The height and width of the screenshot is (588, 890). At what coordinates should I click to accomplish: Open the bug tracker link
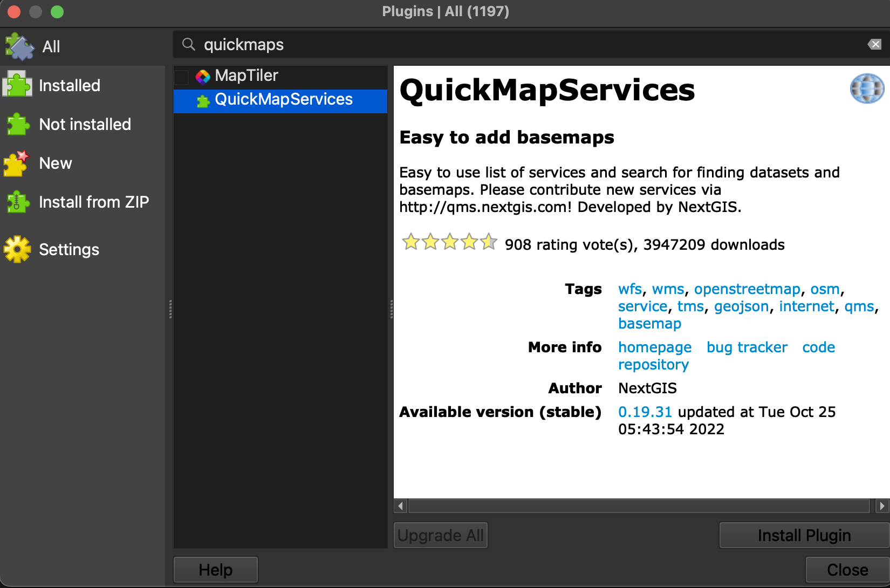coord(747,347)
